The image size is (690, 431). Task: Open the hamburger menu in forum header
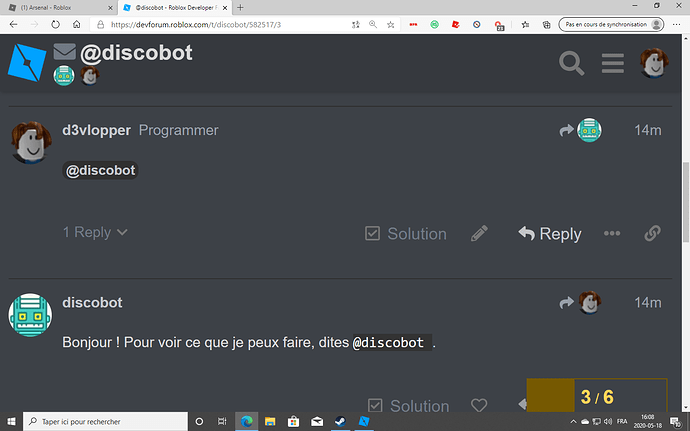(x=613, y=63)
